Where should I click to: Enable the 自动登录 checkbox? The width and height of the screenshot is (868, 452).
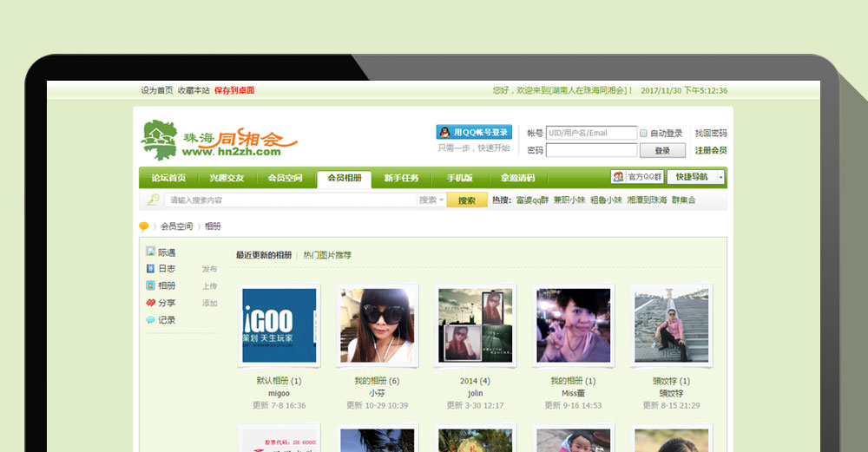coord(643,134)
